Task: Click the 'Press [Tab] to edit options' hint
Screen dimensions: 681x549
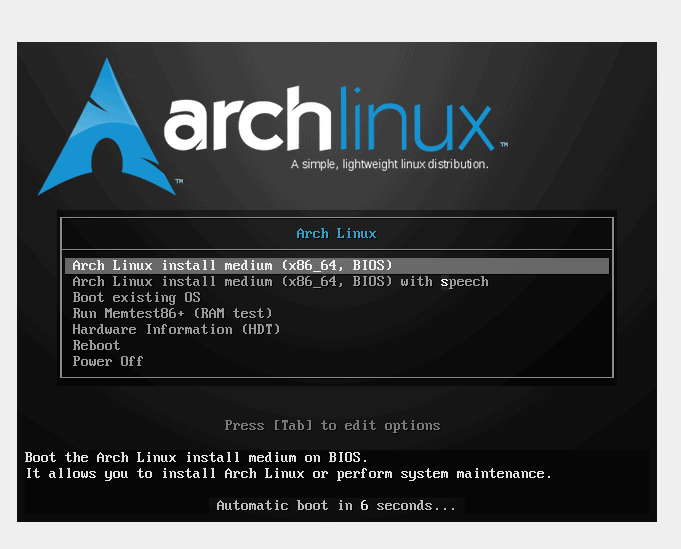Action: pos(332,425)
